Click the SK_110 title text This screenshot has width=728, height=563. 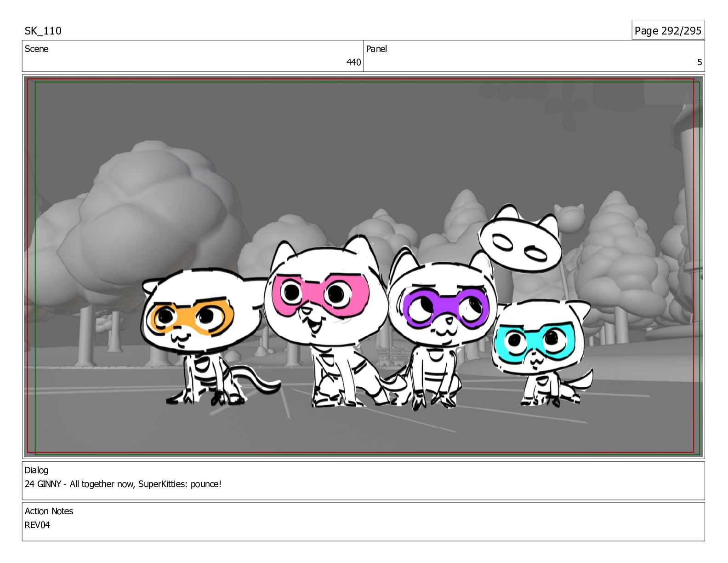43,31
